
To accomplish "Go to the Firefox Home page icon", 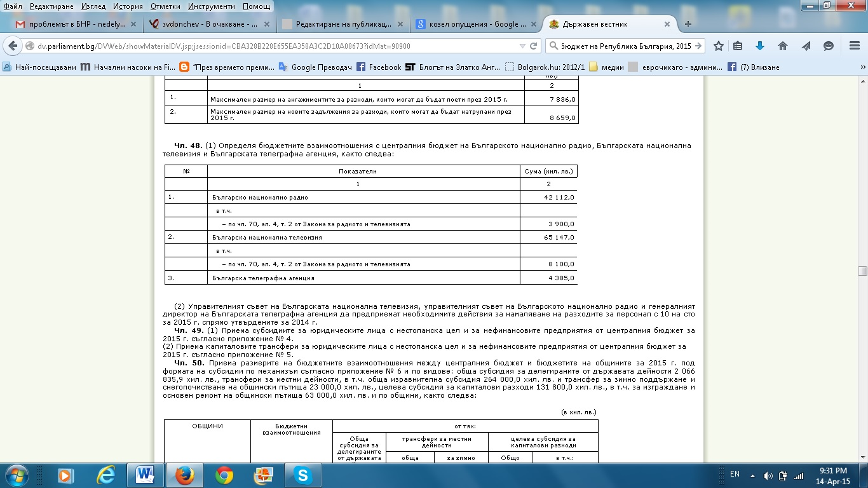I will [783, 46].
